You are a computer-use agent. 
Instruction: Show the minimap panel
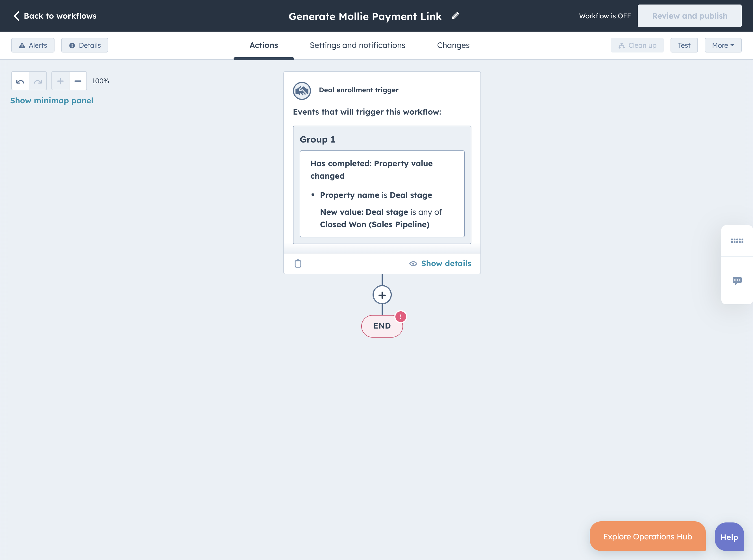click(52, 101)
